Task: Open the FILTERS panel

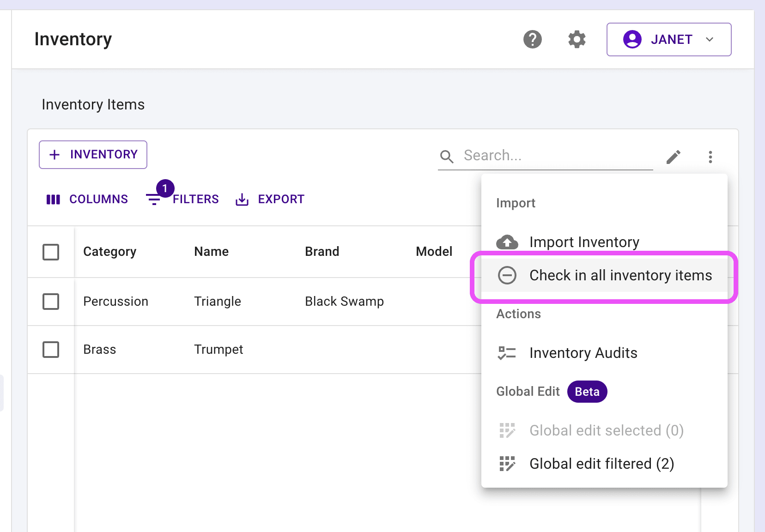Action: [x=195, y=199]
